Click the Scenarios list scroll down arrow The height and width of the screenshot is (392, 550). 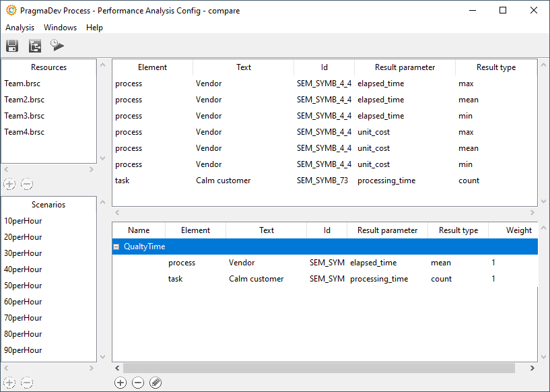[x=102, y=357]
